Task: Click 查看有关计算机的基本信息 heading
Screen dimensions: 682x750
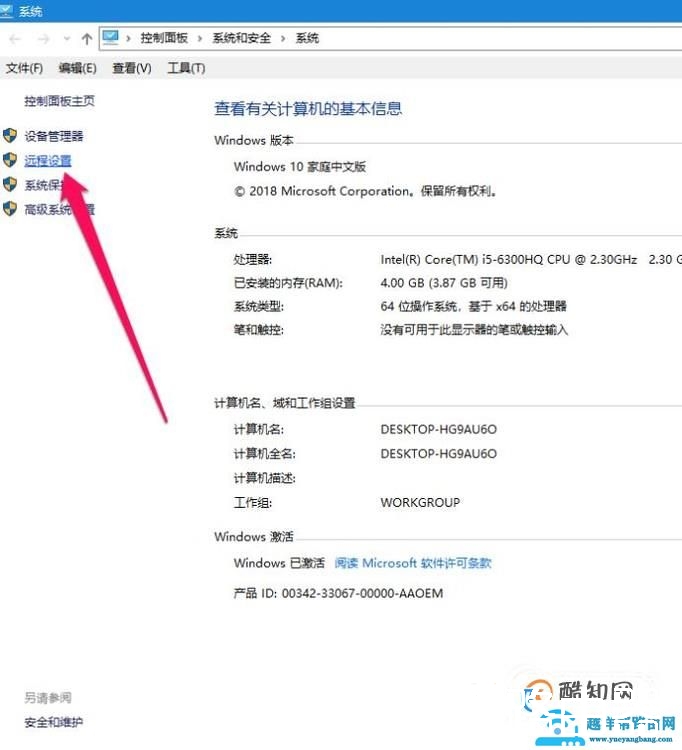Action: coord(308,109)
